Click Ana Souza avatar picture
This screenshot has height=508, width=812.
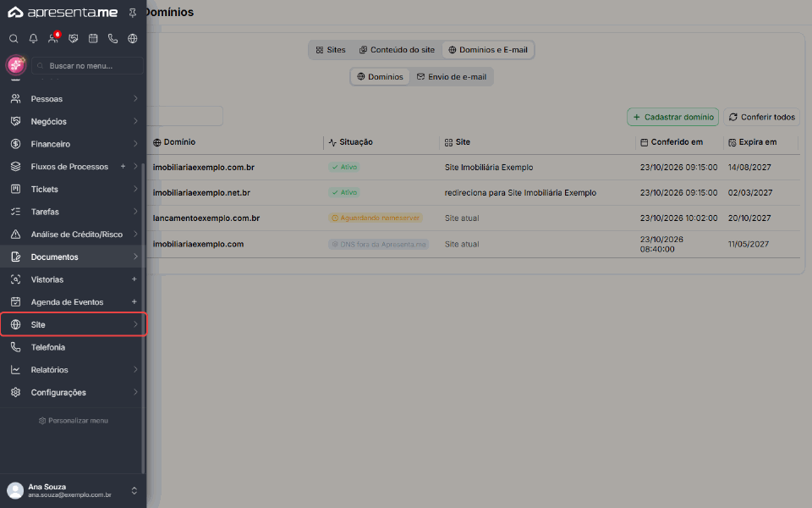point(15,490)
